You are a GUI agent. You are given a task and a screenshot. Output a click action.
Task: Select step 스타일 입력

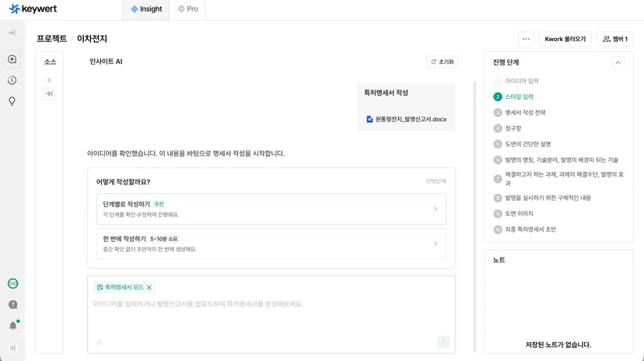click(513, 97)
